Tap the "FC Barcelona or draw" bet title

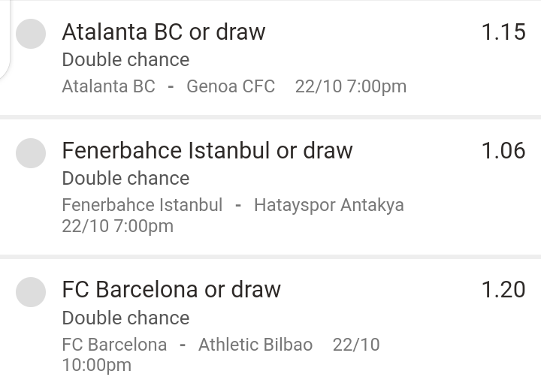point(171,290)
